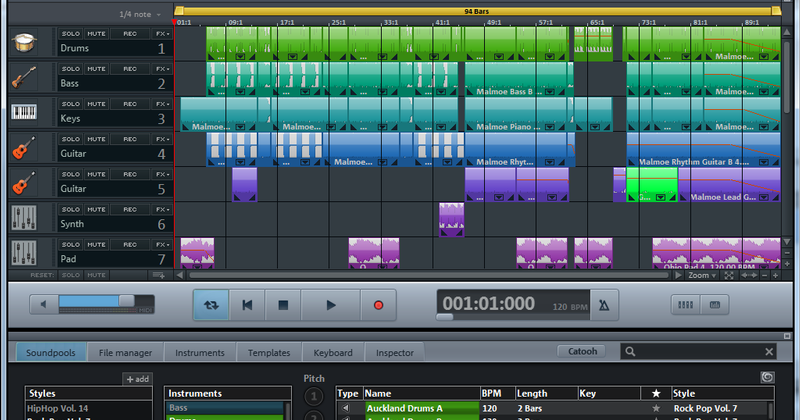Image resolution: width=800 pixels, height=420 pixels.
Task: Open the FX menu for Keys track
Action: 163,104
